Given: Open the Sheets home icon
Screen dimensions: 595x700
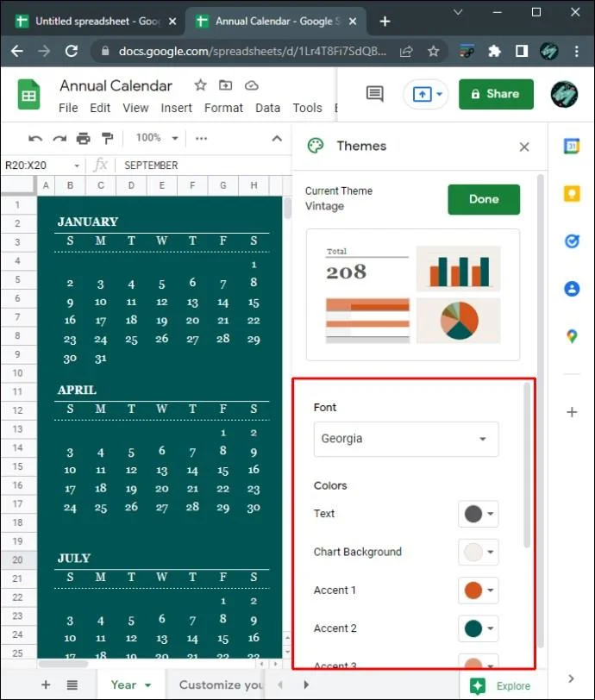Looking at the screenshot, I should click(29, 95).
